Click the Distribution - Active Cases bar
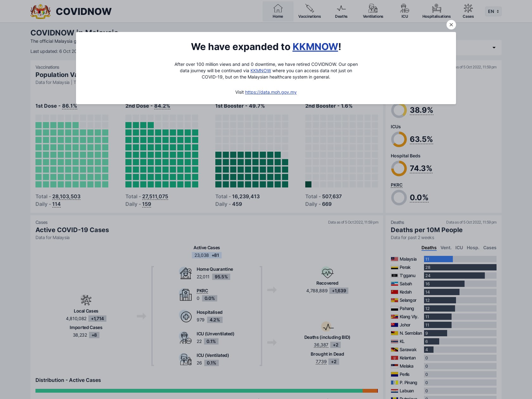The width and height of the screenshot is (532, 399). pyautogui.click(x=206, y=391)
